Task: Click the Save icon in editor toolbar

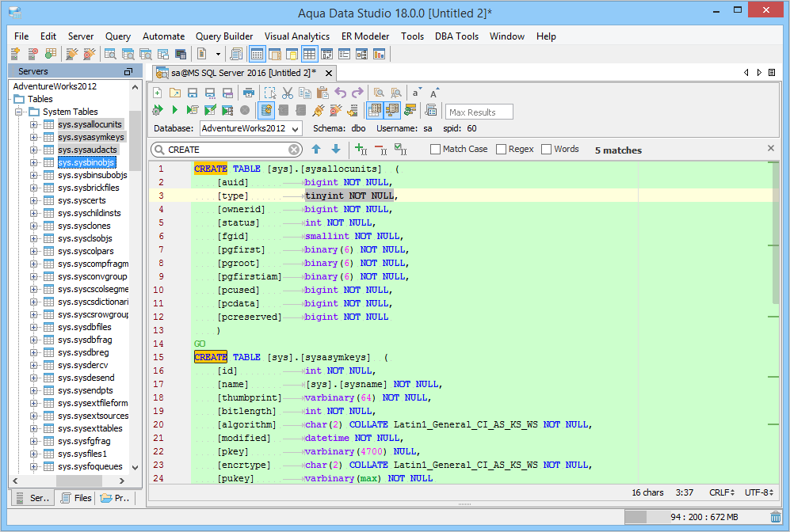Action: coord(193,93)
